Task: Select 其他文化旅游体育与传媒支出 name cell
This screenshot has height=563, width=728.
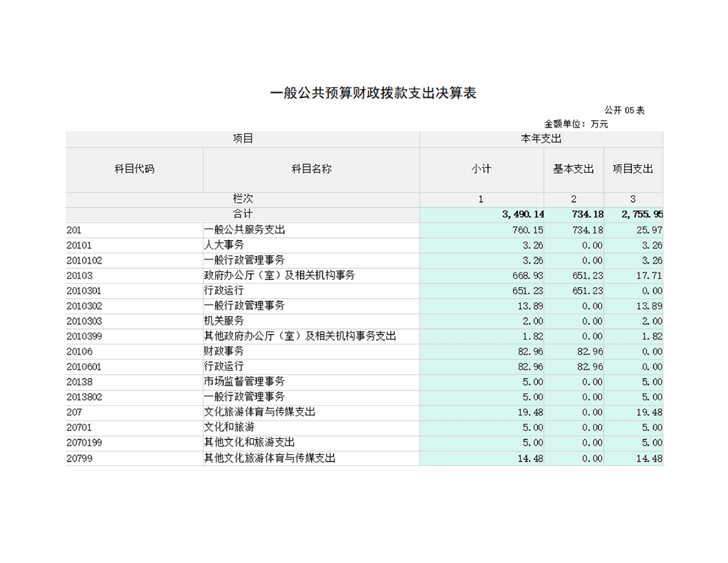Action: click(311, 459)
